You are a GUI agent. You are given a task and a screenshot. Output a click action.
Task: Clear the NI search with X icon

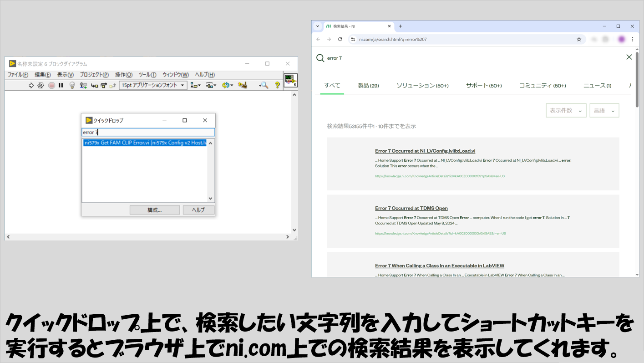coord(629,57)
